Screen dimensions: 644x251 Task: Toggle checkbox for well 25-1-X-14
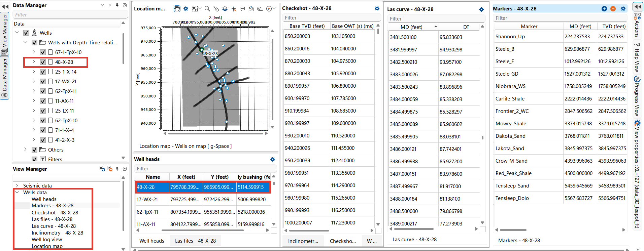point(43,72)
